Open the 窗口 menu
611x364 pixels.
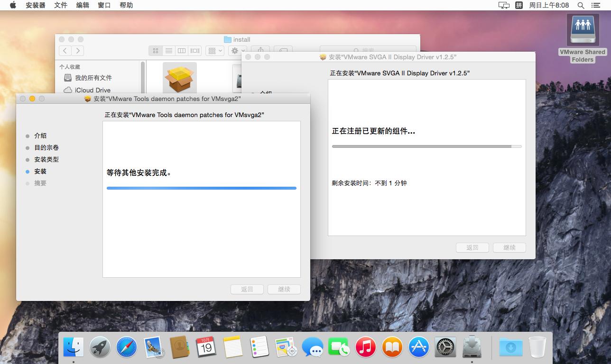pos(104,5)
